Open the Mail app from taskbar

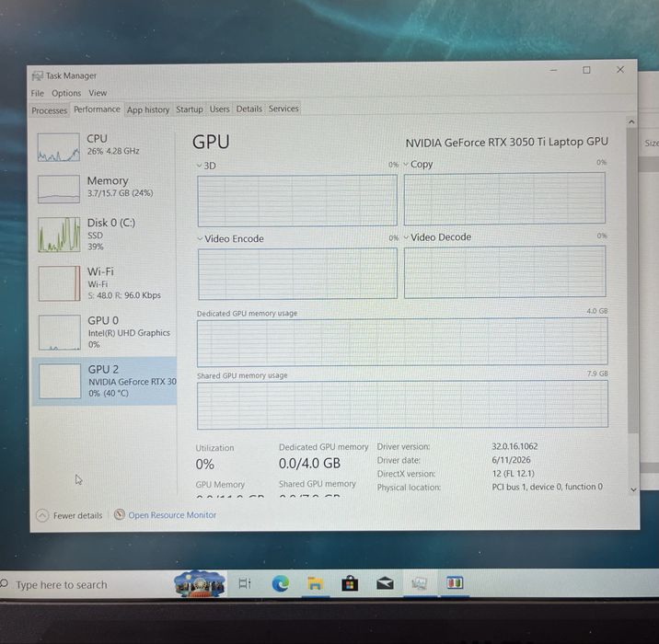click(385, 583)
